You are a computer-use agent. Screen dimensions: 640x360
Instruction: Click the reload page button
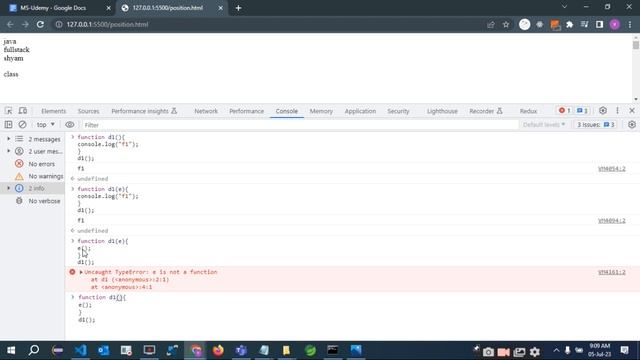(40, 24)
